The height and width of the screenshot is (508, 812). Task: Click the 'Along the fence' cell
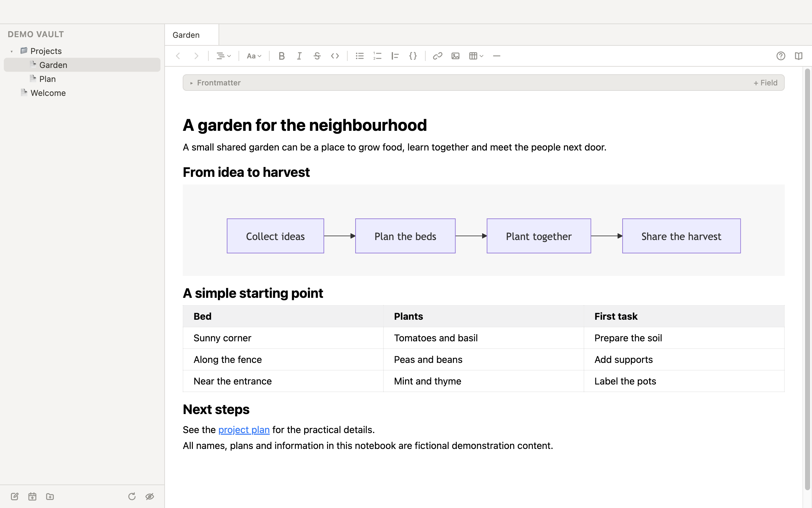(x=283, y=359)
